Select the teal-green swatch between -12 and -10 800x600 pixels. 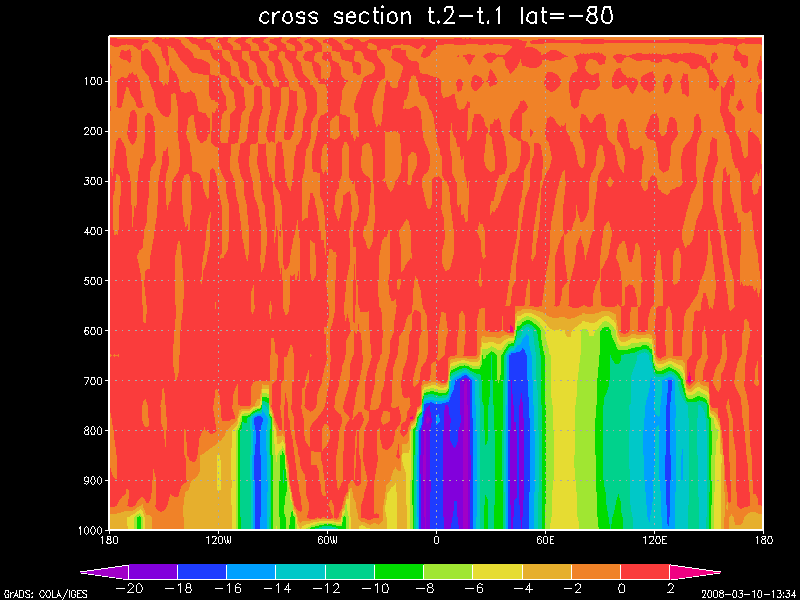tap(349, 571)
